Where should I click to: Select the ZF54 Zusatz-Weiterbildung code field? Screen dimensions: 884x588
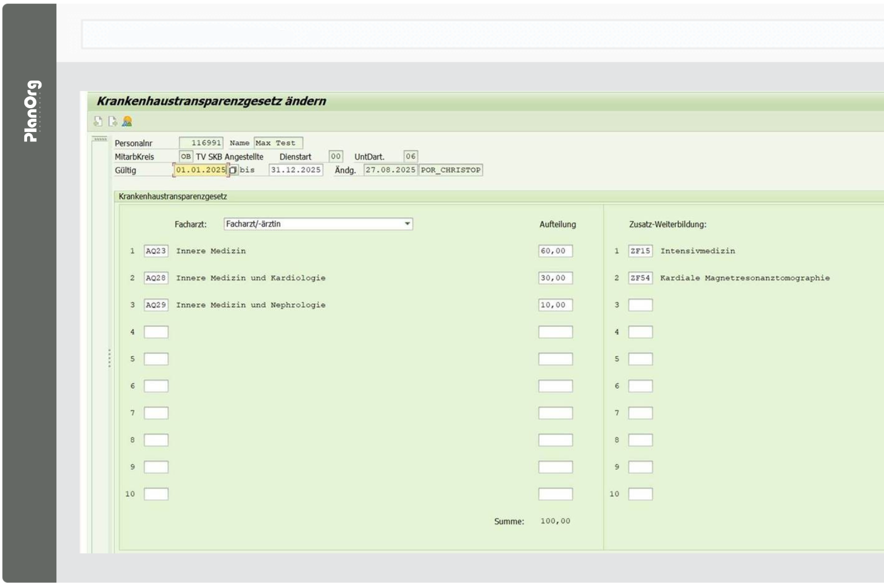[640, 278]
